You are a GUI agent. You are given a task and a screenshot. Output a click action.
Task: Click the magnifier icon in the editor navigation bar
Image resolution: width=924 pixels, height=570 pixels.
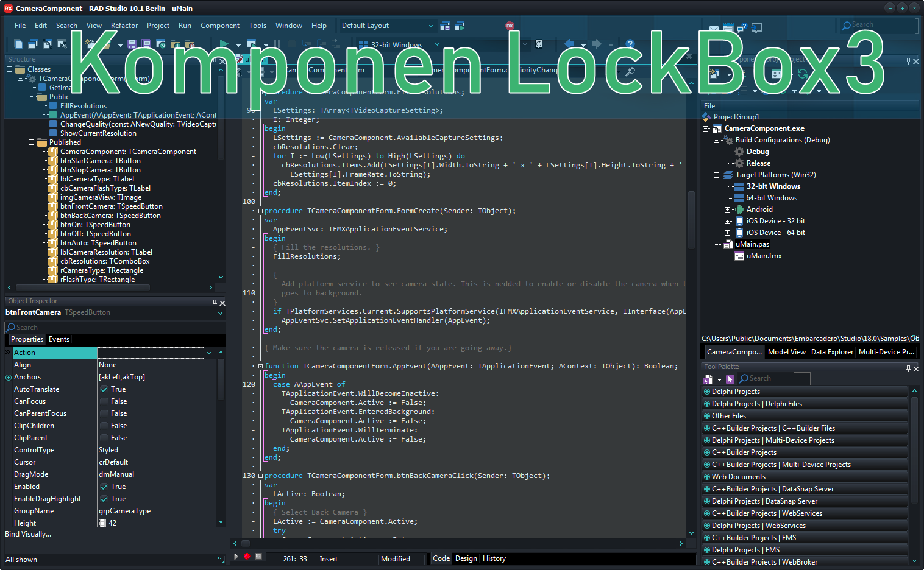(x=630, y=71)
